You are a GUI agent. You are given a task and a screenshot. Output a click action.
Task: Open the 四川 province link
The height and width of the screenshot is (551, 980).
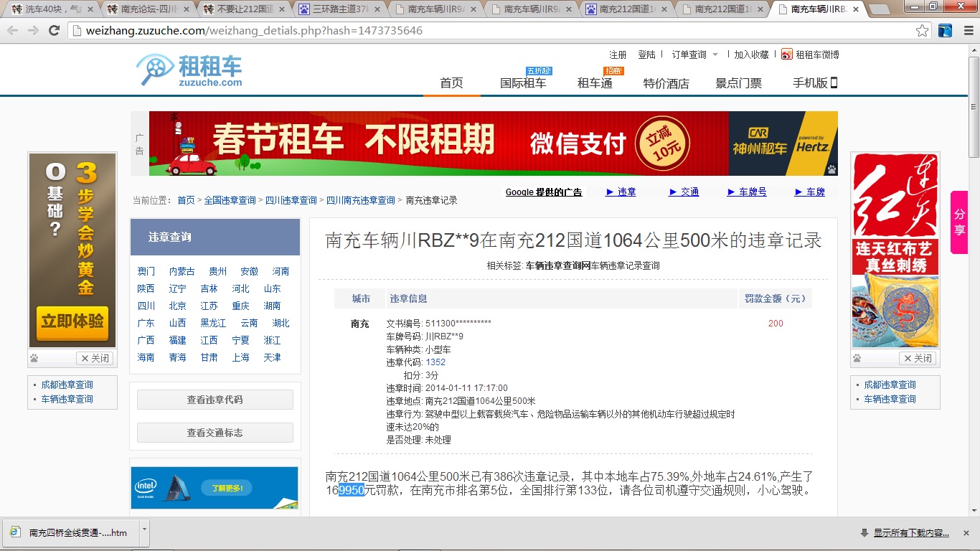[146, 306]
